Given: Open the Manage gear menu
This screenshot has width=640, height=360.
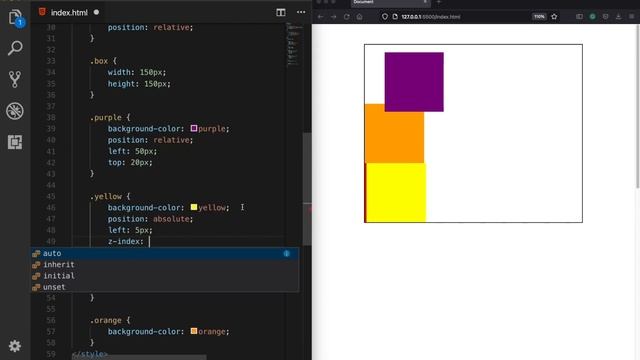Looking at the screenshot, I should 15,346.
